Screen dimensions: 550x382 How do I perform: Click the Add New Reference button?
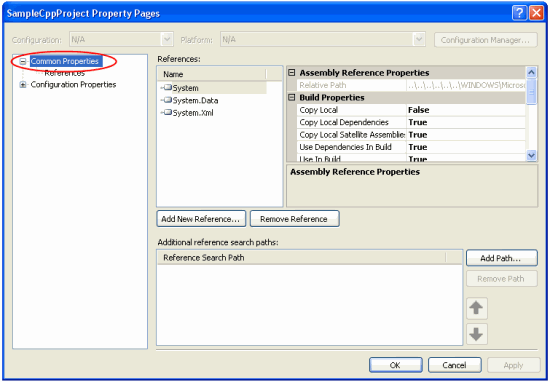pos(201,219)
